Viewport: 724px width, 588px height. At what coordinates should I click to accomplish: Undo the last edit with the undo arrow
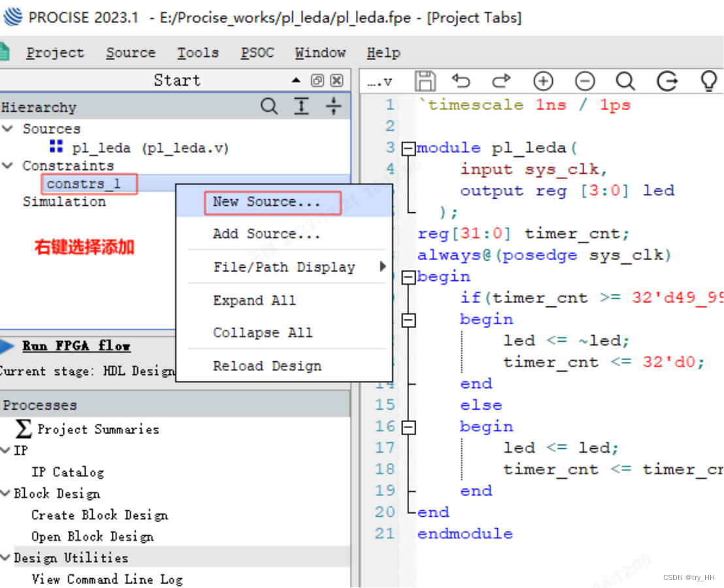[461, 81]
